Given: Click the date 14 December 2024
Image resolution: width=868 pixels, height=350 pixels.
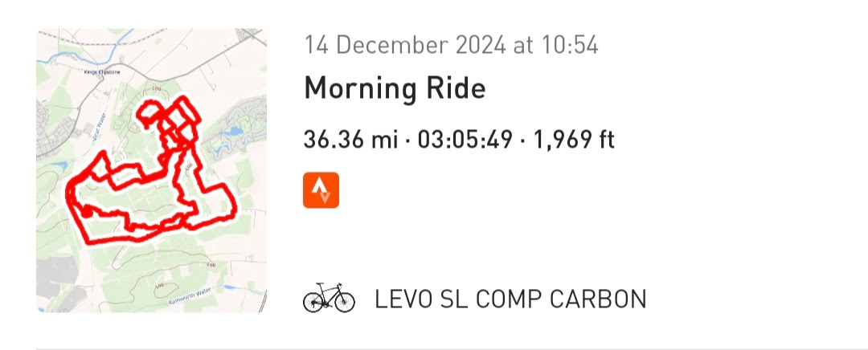Looking at the screenshot, I should (405, 45).
